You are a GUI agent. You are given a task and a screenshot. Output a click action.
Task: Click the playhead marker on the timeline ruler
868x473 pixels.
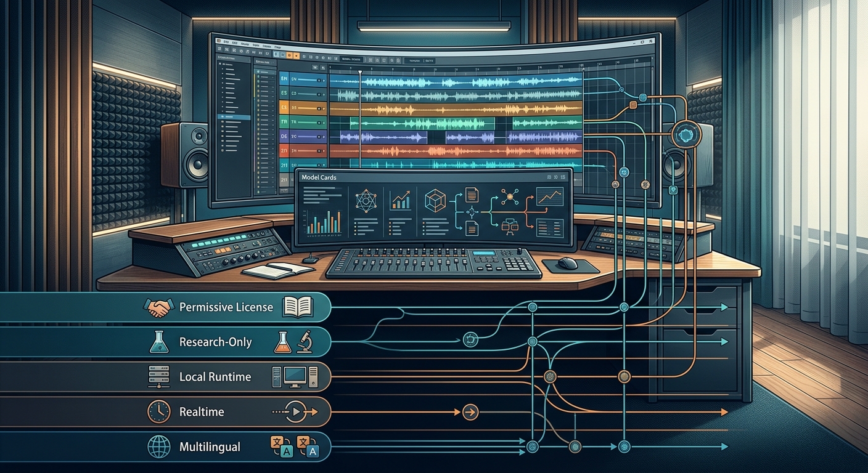pyautogui.click(x=359, y=72)
